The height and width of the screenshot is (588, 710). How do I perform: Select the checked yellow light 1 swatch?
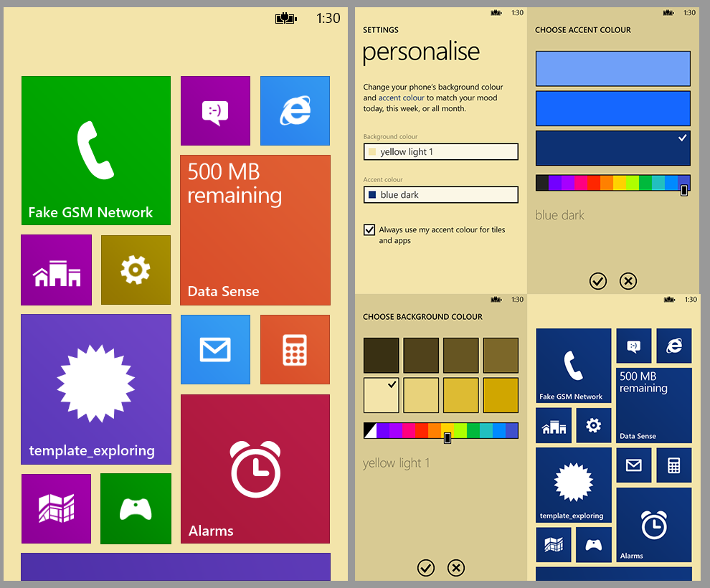tap(381, 395)
